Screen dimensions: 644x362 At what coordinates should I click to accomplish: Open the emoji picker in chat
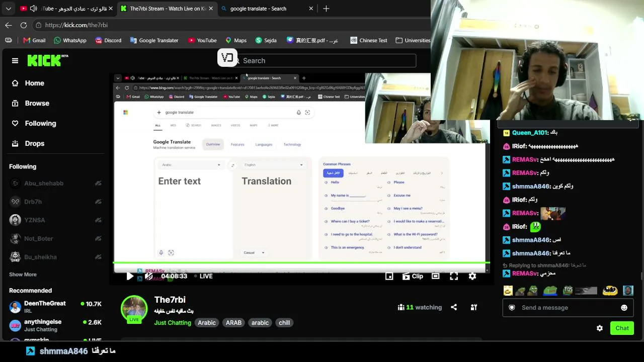tap(624, 308)
